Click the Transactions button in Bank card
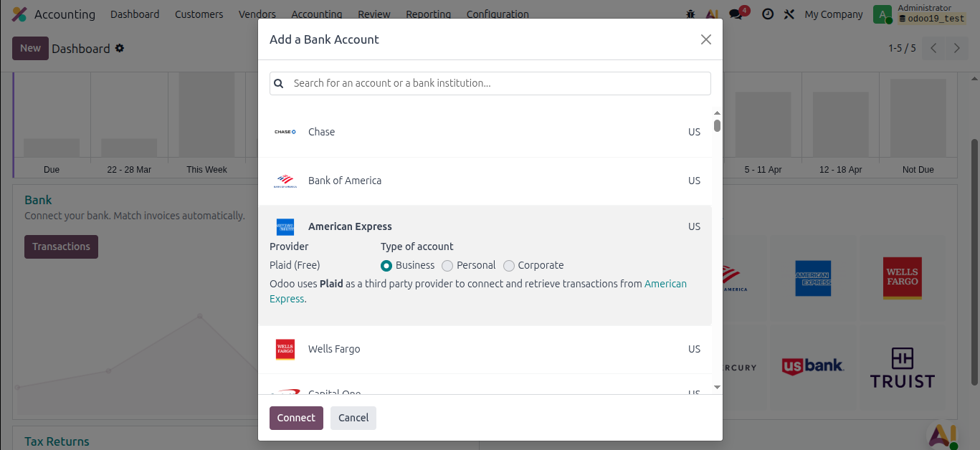980x450 pixels. coord(61,246)
